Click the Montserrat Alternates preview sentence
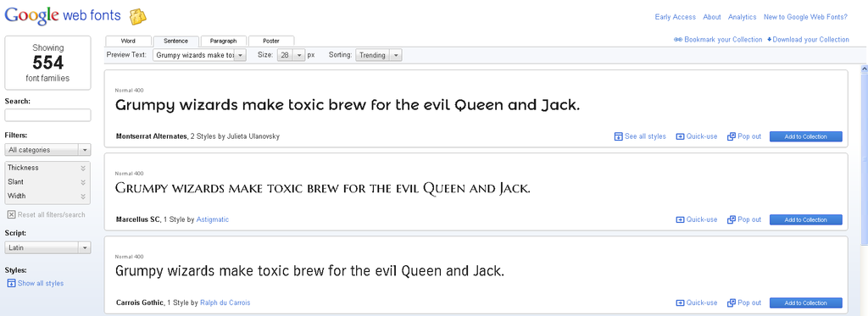 (348, 106)
